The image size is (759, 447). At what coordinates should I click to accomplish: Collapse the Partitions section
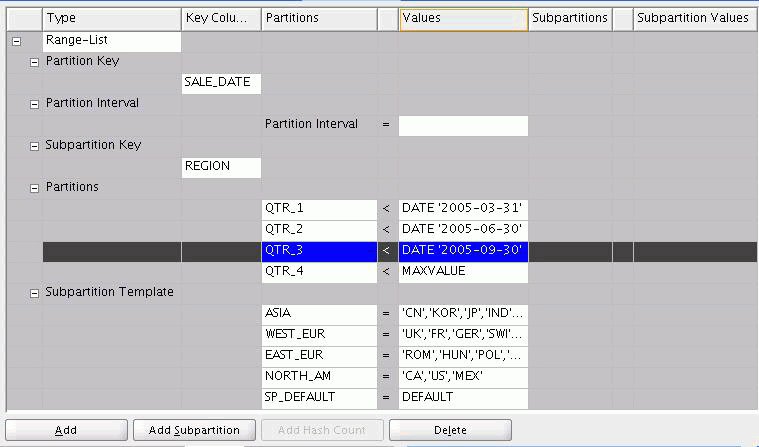click(35, 188)
